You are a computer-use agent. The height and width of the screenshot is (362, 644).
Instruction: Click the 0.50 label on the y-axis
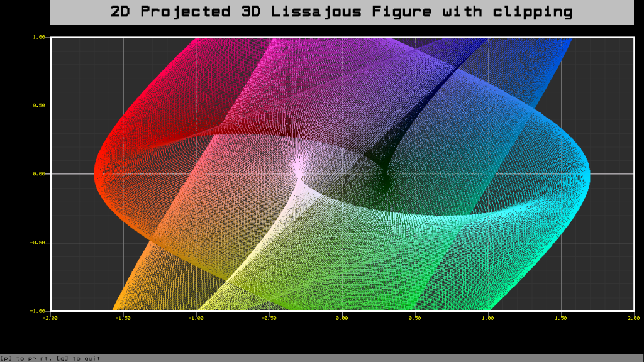coord(39,106)
